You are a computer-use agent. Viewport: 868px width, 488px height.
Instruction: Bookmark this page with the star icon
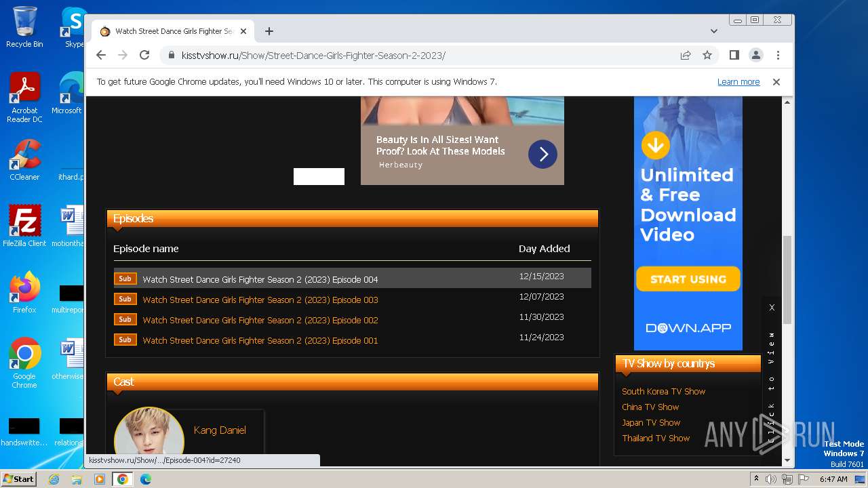tap(707, 56)
